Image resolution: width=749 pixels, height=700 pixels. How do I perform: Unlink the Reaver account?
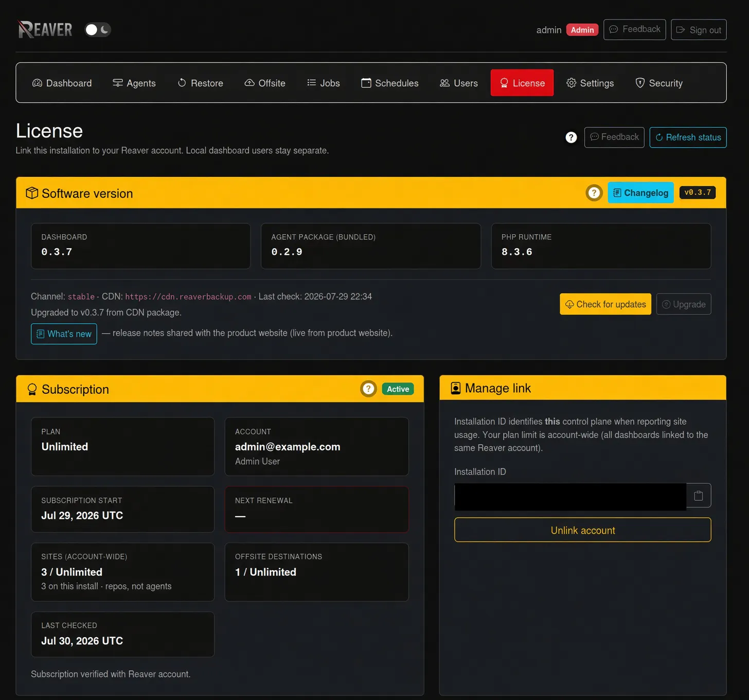582,530
